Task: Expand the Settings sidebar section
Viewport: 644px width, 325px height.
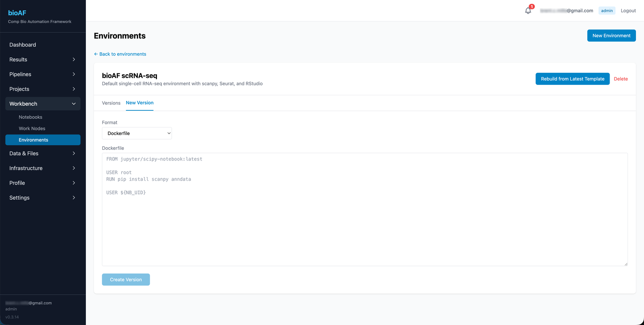Action: click(x=43, y=198)
